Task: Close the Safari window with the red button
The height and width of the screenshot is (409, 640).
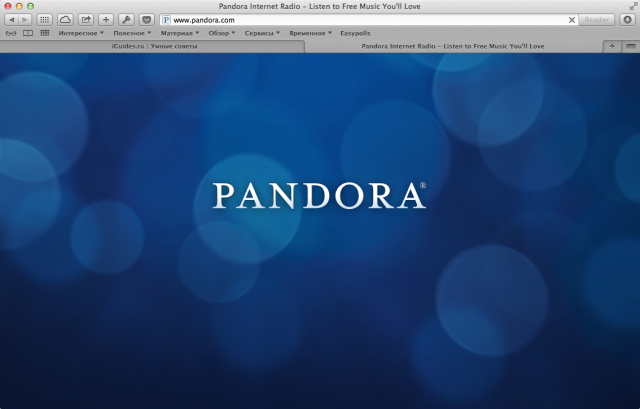Action: tap(8, 6)
